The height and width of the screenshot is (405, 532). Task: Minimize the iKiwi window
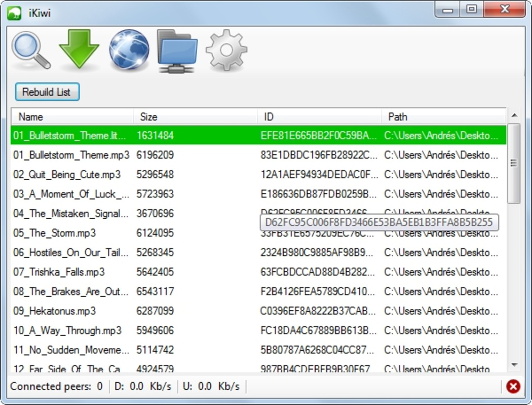pos(447,10)
